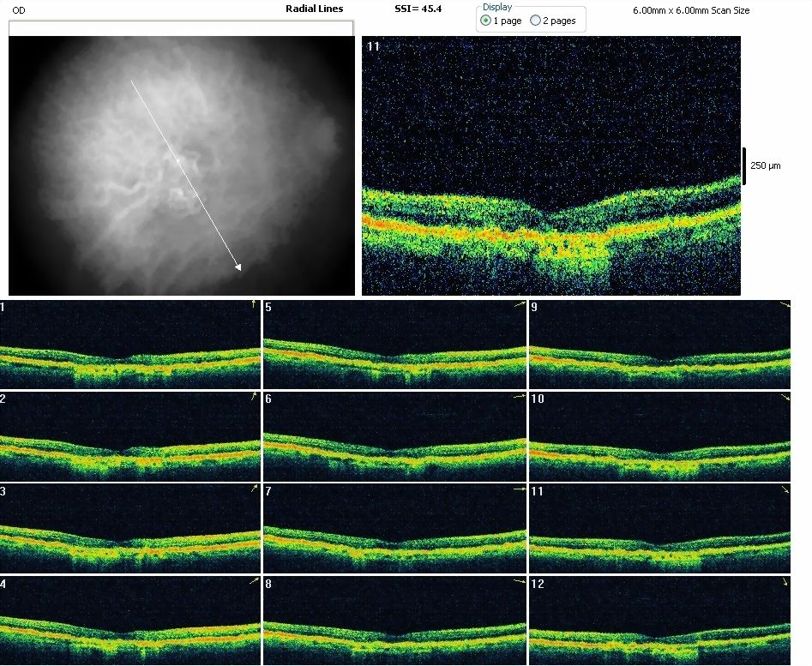Pick radial scan thumbnail 10
The image size is (812, 666).
tap(659, 436)
